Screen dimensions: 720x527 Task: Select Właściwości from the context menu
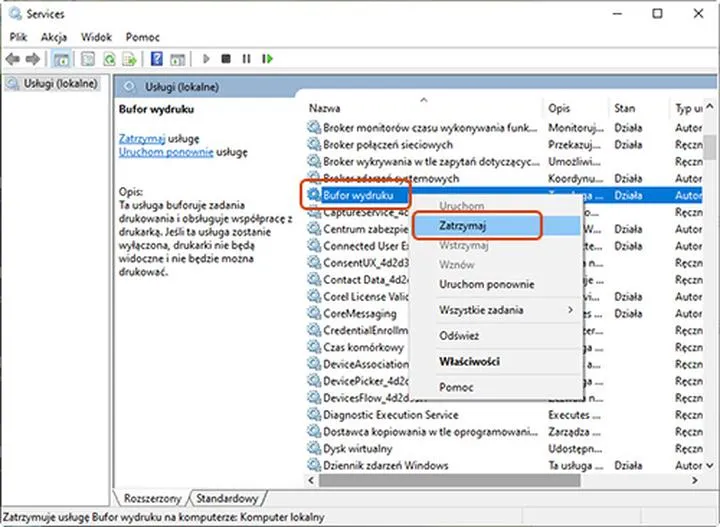click(x=469, y=361)
